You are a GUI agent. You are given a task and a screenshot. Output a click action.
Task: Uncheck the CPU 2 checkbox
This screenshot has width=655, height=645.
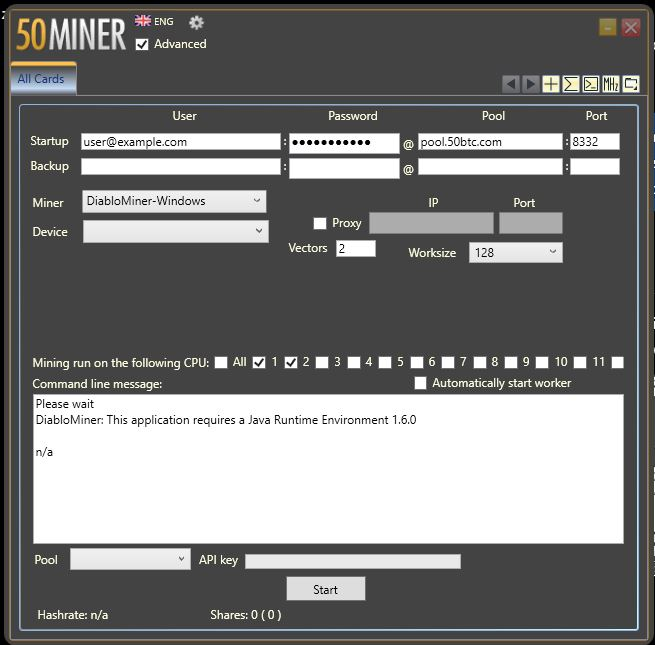tap(291, 362)
